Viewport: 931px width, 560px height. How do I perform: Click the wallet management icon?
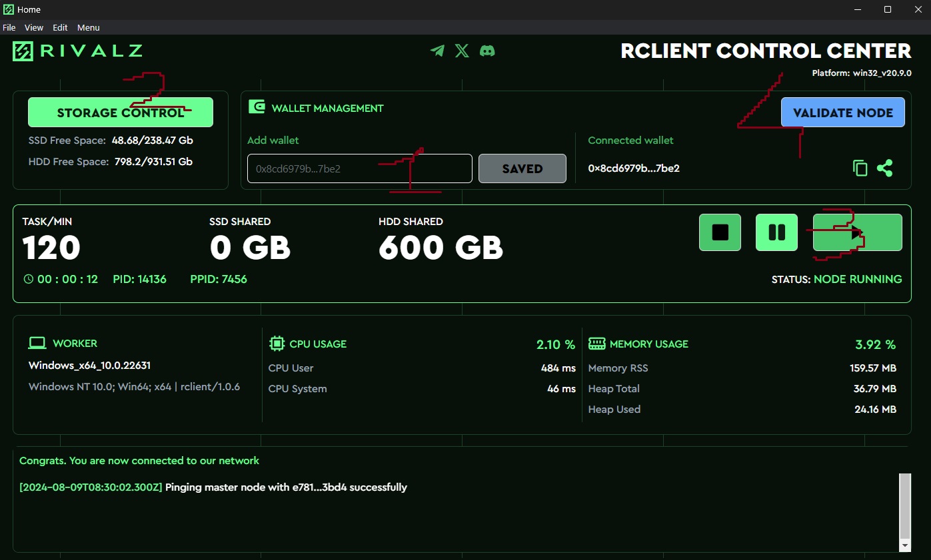[257, 107]
